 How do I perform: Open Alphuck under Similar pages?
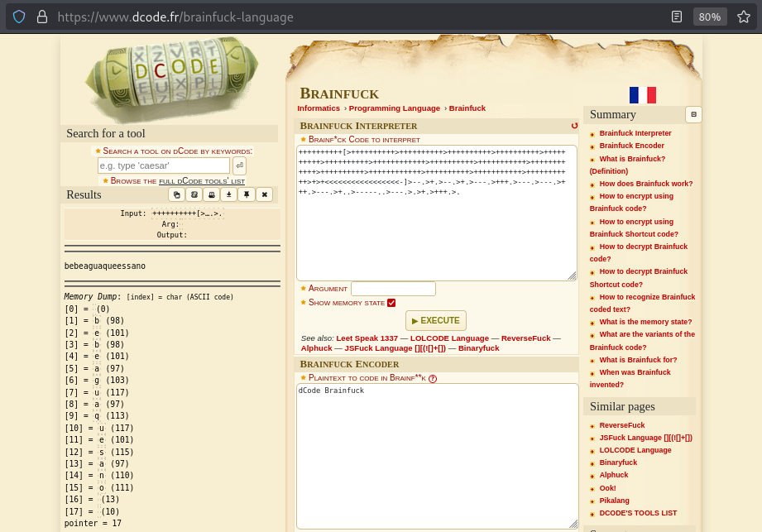(614, 475)
